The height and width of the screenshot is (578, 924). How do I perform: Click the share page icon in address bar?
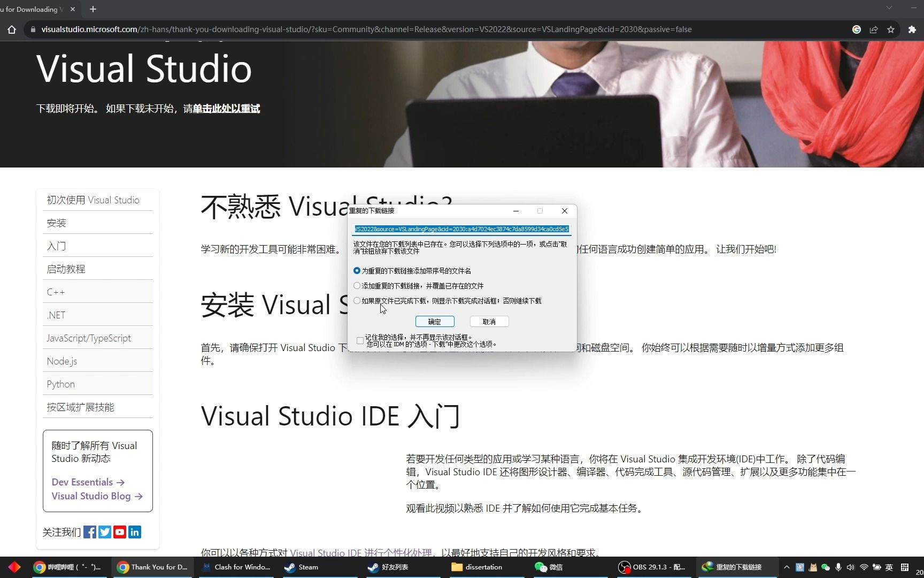(874, 29)
